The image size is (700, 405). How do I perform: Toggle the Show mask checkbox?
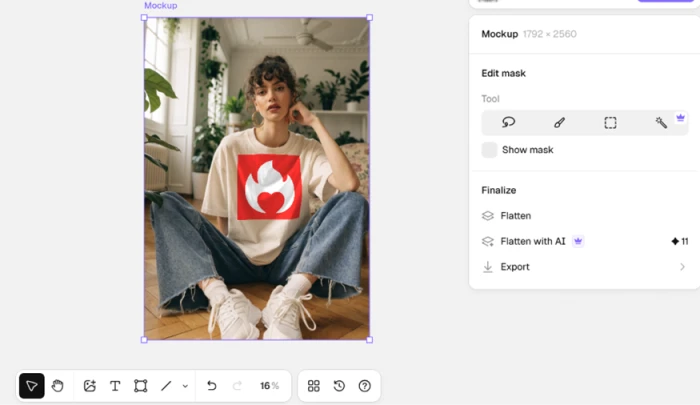(489, 150)
